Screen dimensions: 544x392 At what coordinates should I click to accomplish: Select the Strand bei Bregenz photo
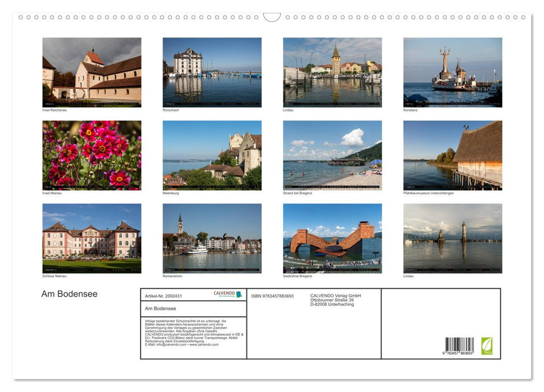pos(332,155)
